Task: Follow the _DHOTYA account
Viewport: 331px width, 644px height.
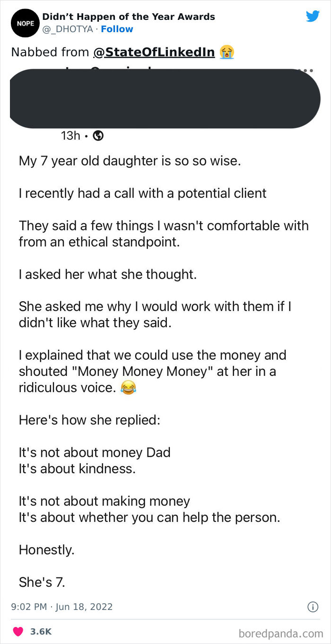Action: click(117, 29)
